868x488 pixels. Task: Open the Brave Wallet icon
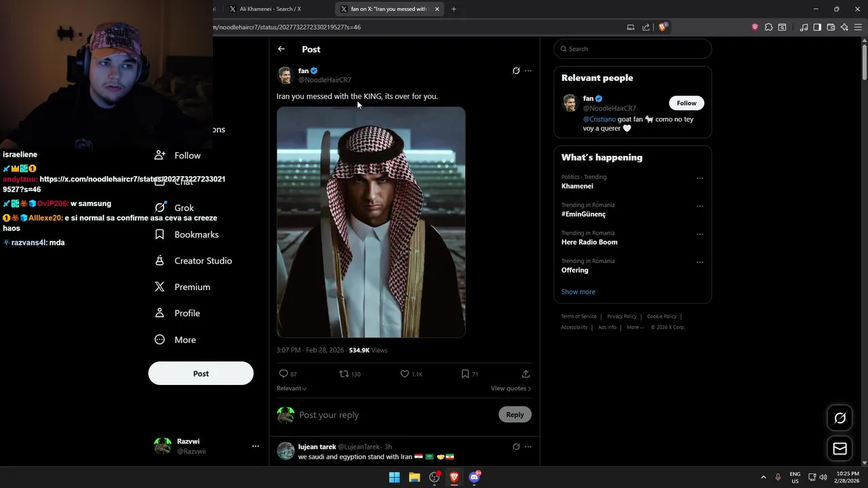tap(831, 27)
